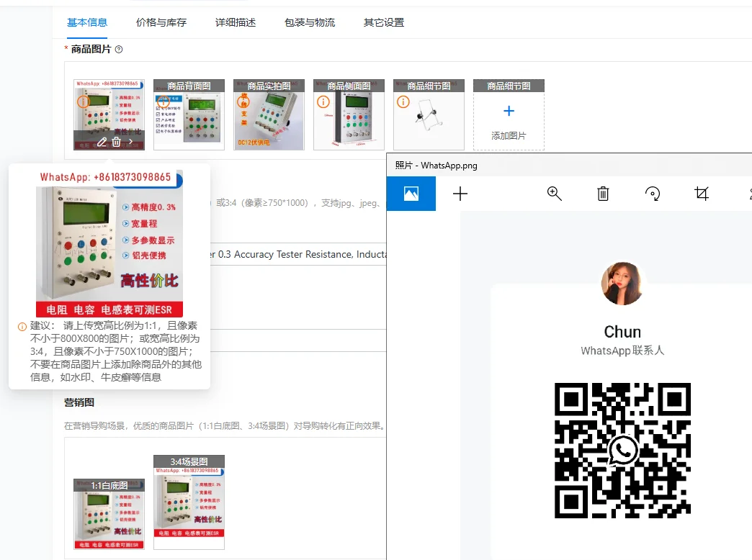The height and width of the screenshot is (560, 752).
Task: Click the plus to 添加图片
Action: (x=509, y=112)
